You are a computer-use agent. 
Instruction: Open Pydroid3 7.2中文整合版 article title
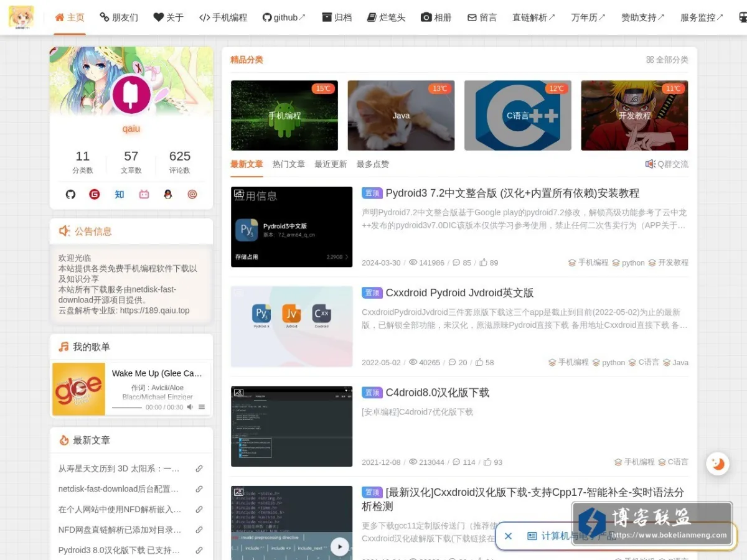pyautogui.click(x=512, y=193)
